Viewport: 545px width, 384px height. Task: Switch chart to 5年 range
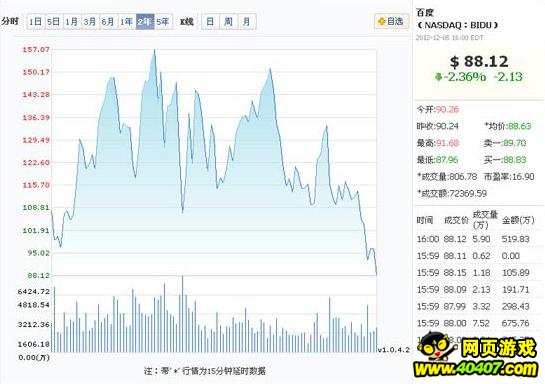click(x=163, y=22)
